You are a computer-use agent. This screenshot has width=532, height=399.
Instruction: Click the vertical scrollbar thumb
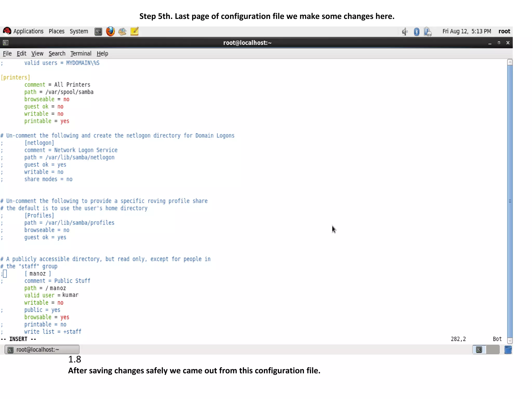pyautogui.click(x=510, y=201)
